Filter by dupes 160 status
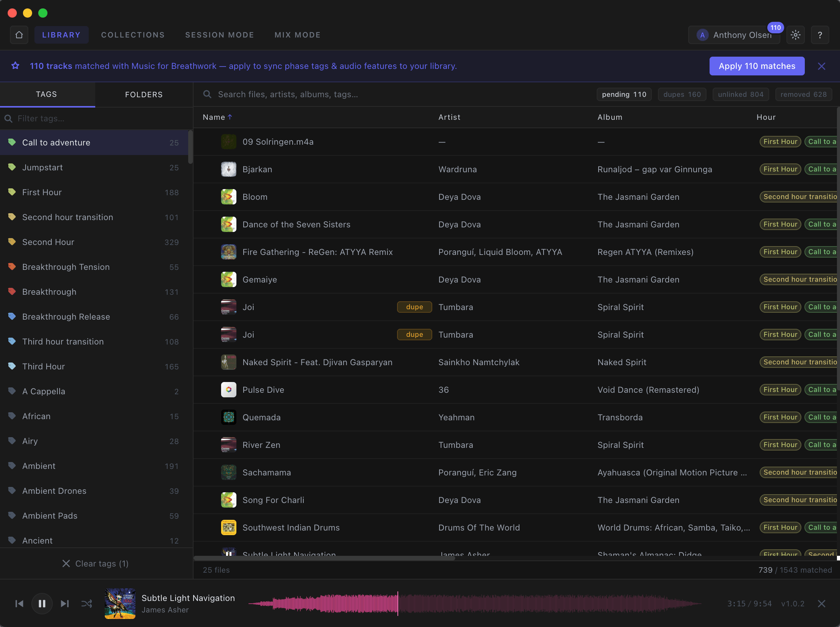This screenshot has width=840, height=627. [682, 95]
